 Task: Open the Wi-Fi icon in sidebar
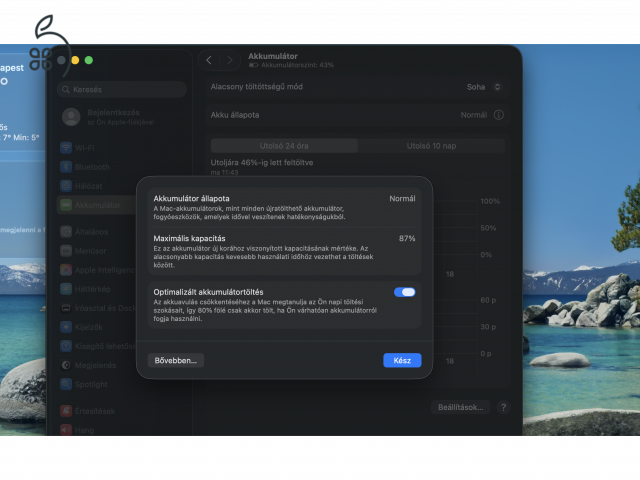point(66,148)
